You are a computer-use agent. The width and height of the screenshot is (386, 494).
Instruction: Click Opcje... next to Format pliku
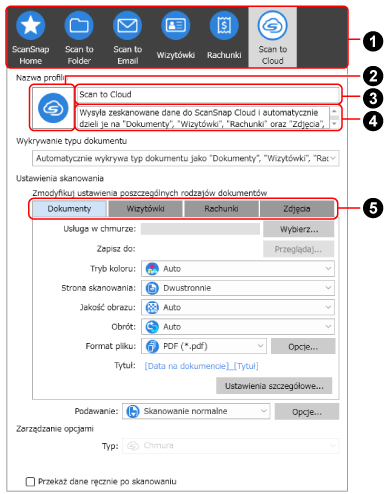pos(303,347)
